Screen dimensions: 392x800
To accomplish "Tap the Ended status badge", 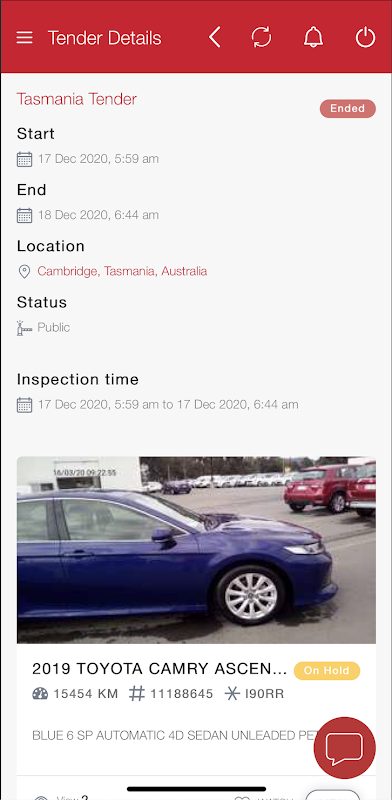I will point(348,109).
